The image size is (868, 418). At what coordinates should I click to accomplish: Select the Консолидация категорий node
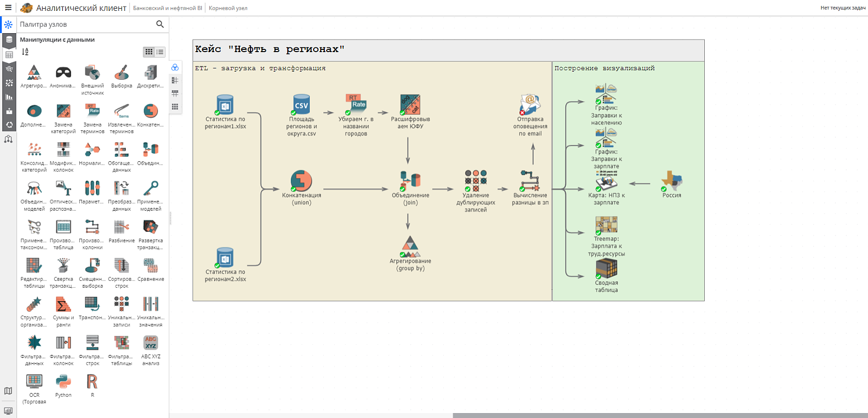point(34,150)
